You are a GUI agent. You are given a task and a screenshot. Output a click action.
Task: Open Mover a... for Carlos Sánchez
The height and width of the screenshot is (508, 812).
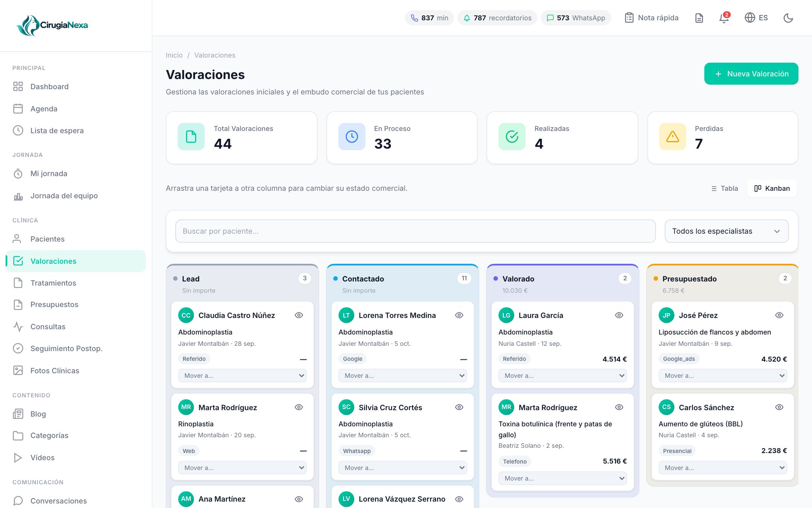pyautogui.click(x=723, y=468)
